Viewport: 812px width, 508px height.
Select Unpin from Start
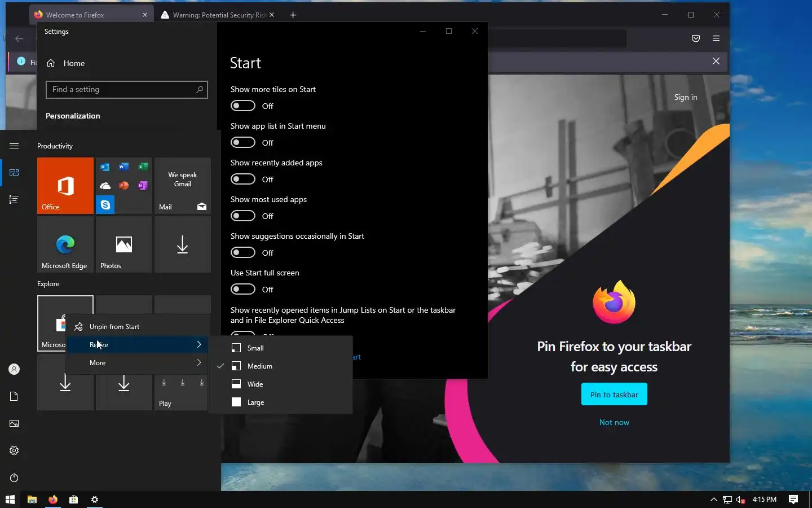[138, 326]
